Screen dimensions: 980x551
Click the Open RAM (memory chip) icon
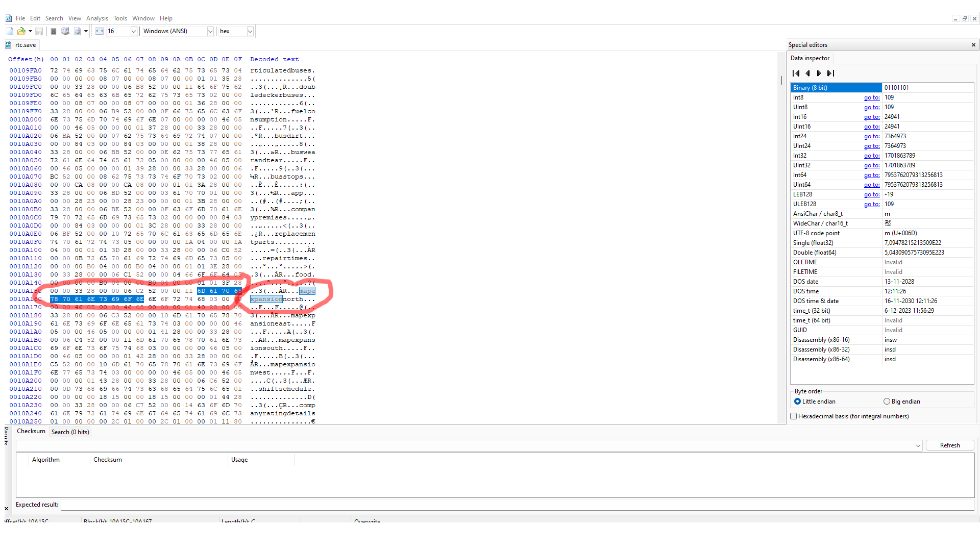pyautogui.click(x=54, y=31)
